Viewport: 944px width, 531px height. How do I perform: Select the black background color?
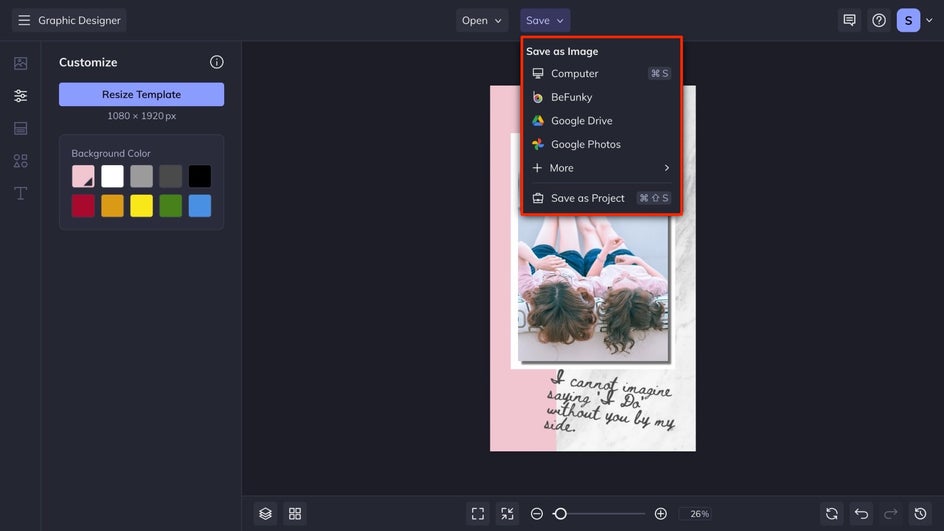coord(200,176)
